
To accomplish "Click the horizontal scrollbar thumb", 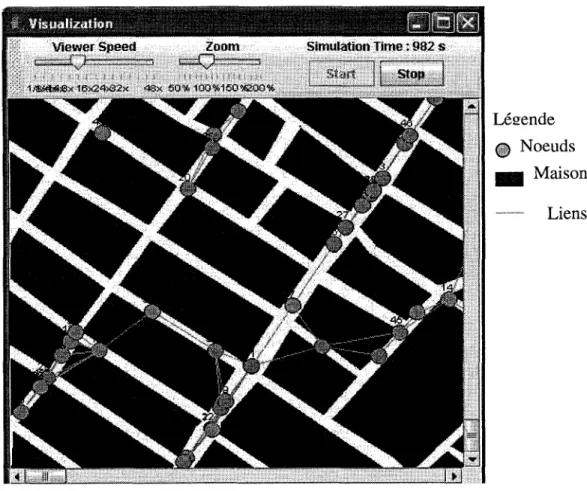I will pos(45,476).
